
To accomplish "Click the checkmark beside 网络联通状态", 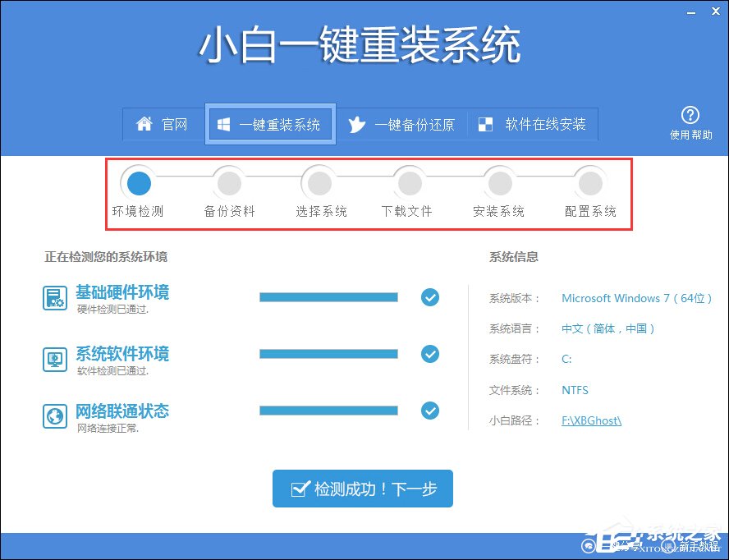I will (430, 411).
